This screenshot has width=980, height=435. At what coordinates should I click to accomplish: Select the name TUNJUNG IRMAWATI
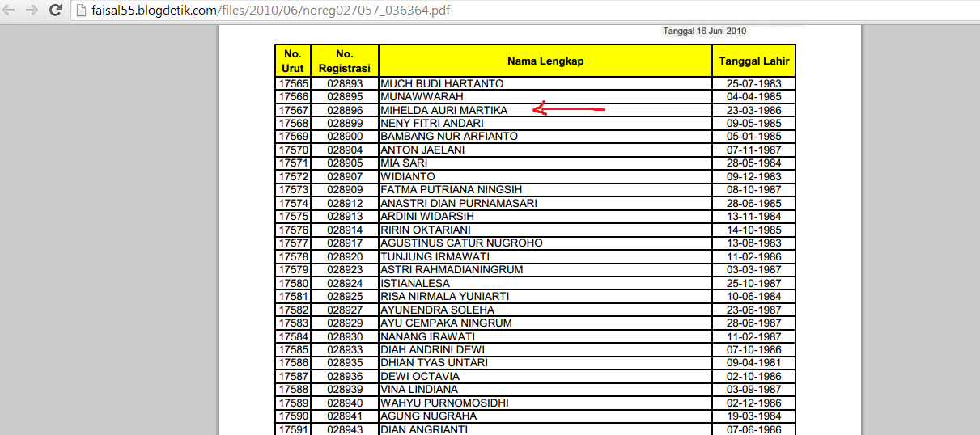pyautogui.click(x=435, y=256)
